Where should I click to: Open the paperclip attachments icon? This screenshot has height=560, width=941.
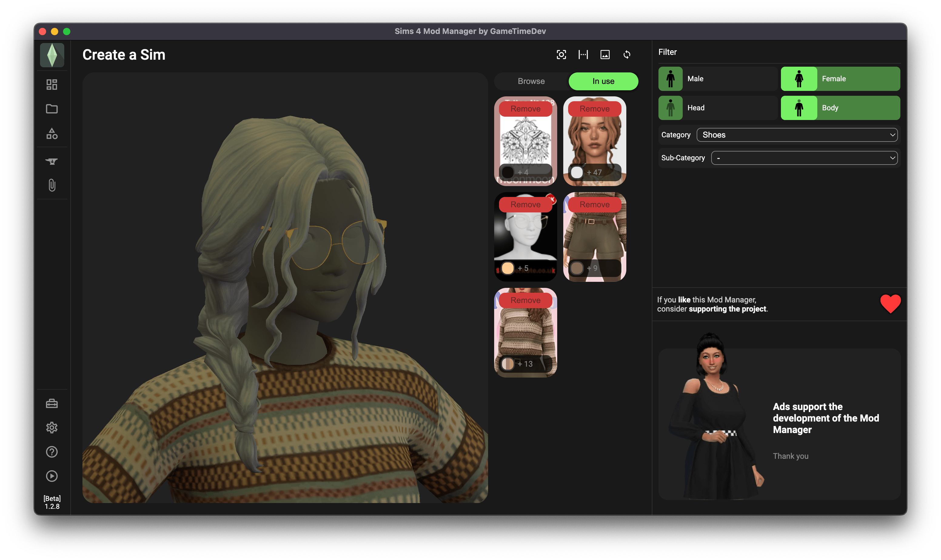pyautogui.click(x=52, y=185)
